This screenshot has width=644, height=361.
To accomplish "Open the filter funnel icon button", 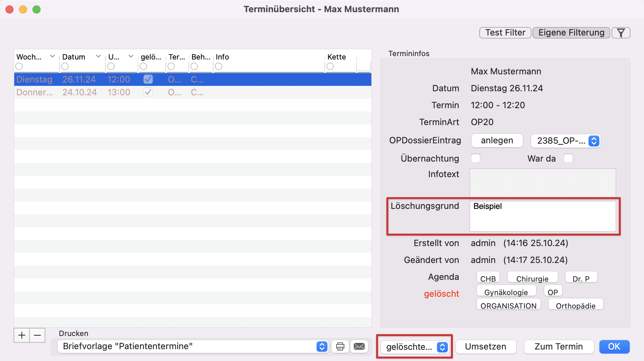I will (621, 33).
